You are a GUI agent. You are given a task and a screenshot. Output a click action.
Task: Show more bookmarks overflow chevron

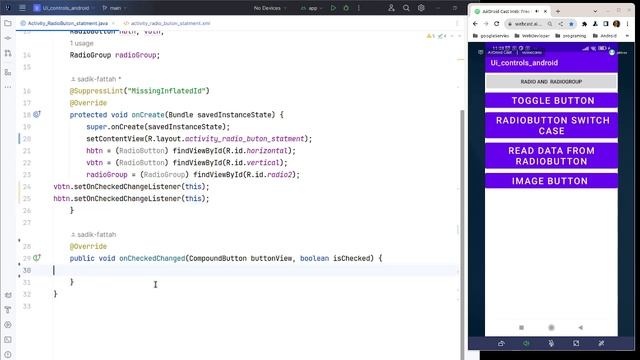[627, 36]
